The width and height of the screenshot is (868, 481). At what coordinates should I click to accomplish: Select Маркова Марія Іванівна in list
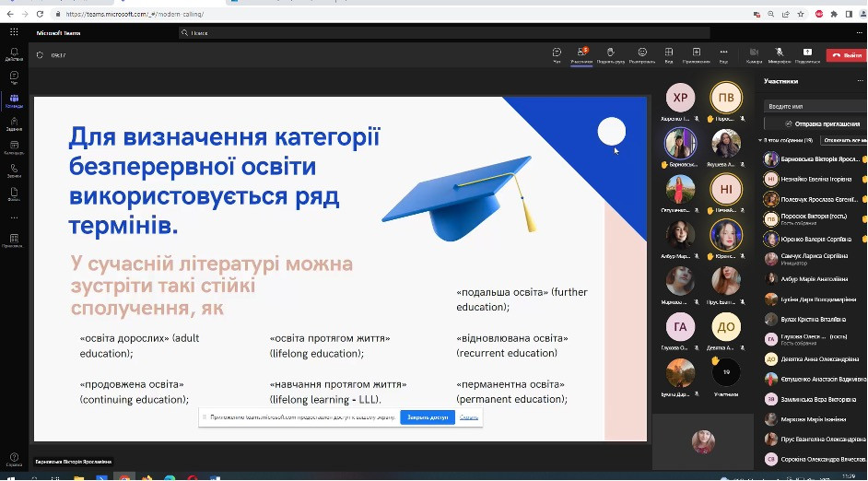pyautogui.click(x=815, y=419)
